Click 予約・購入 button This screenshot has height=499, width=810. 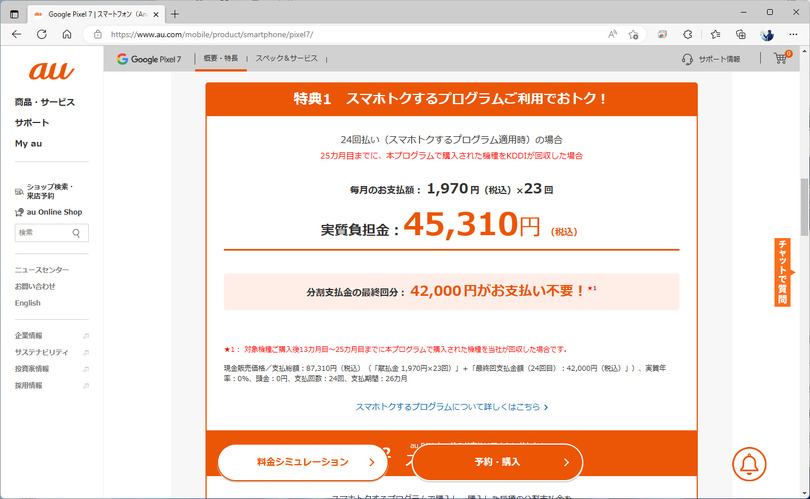[x=497, y=462]
